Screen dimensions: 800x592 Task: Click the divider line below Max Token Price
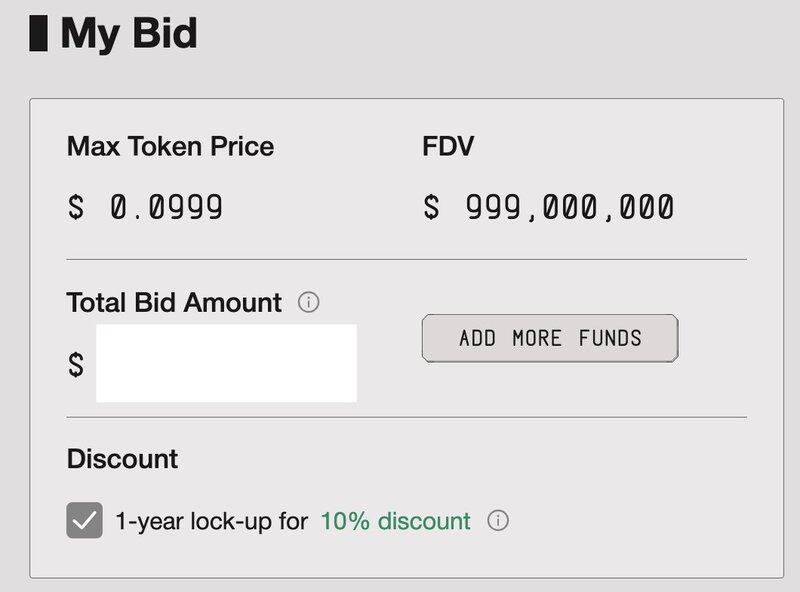tap(406, 259)
